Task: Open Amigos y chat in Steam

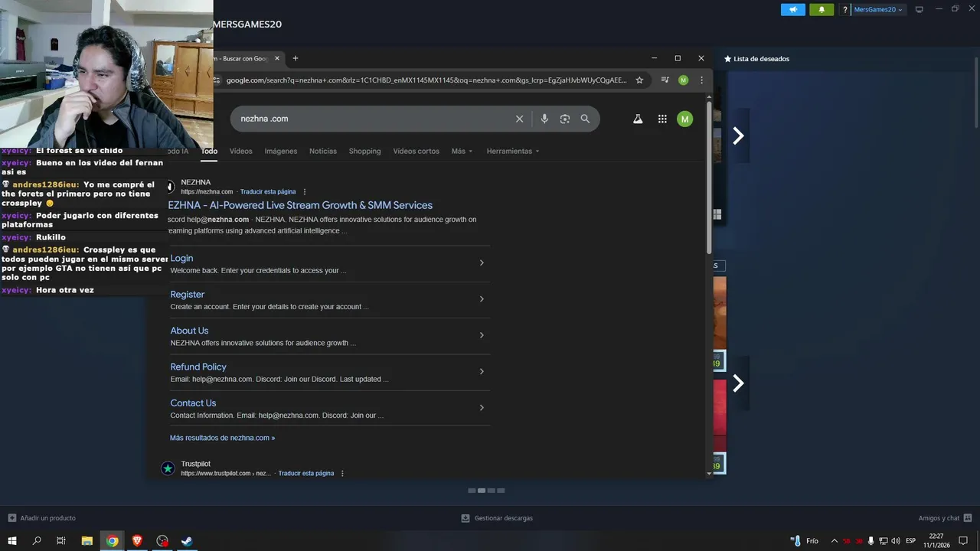Action: [946, 518]
